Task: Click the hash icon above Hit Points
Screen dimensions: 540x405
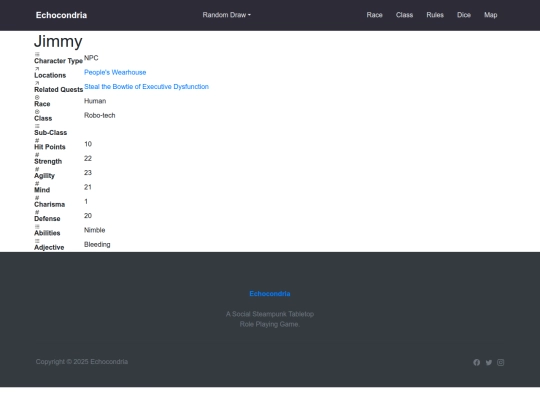Action: (37, 141)
